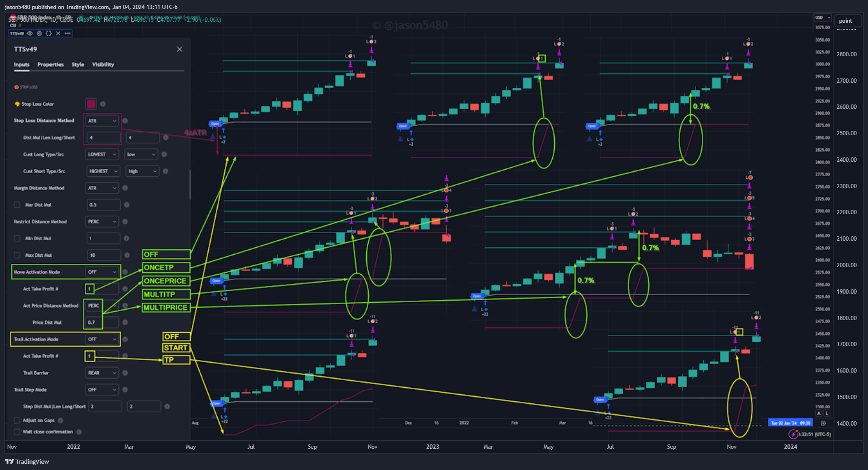Check the Adjust on Gaps option
This screenshot has height=470, width=868.
(x=17, y=420)
